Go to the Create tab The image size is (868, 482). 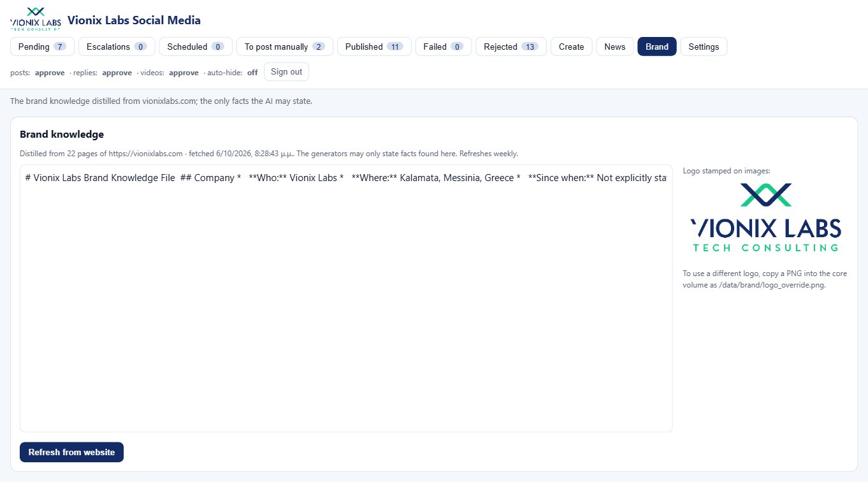572,47
